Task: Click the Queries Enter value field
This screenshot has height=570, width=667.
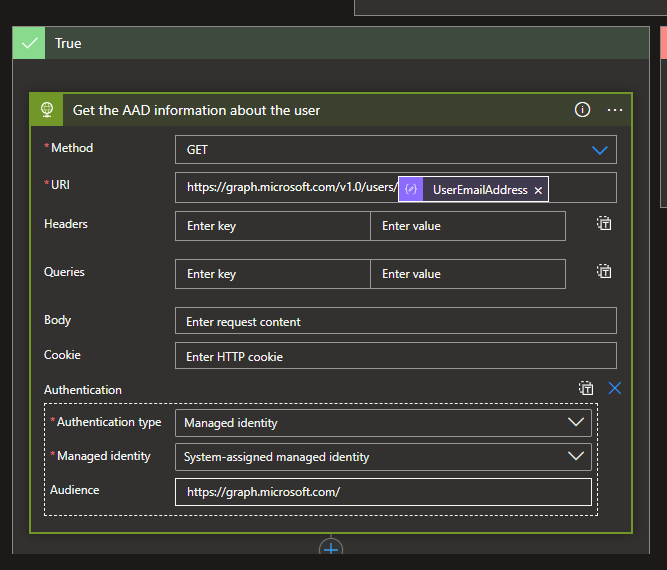Action: (x=468, y=274)
